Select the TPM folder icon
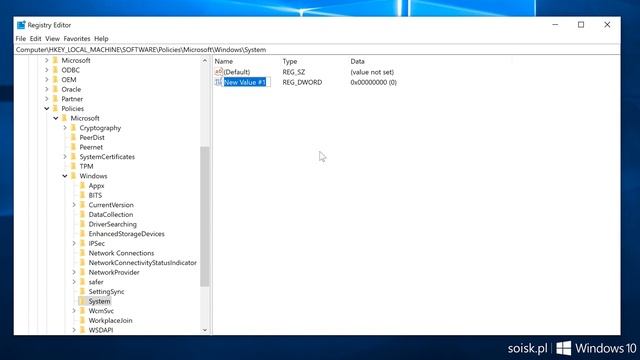 pos(73,166)
